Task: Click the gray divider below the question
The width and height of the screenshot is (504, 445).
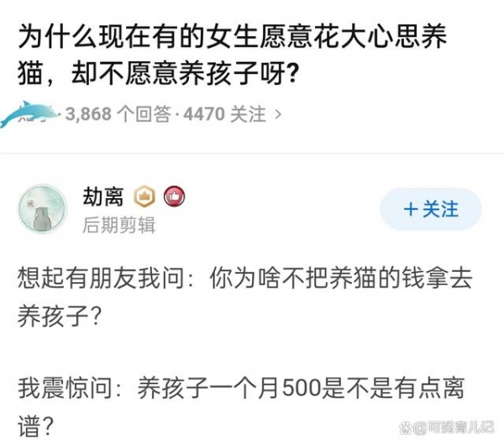Action: 252,154
